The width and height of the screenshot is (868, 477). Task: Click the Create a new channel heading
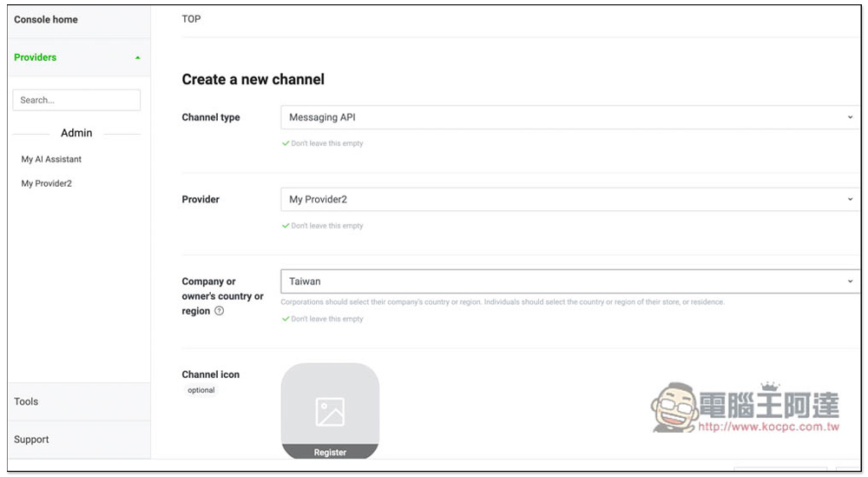pos(253,79)
